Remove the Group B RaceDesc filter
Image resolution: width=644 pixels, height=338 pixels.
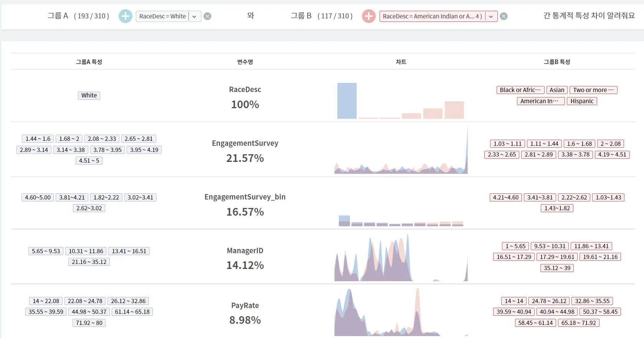click(x=504, y=16)
